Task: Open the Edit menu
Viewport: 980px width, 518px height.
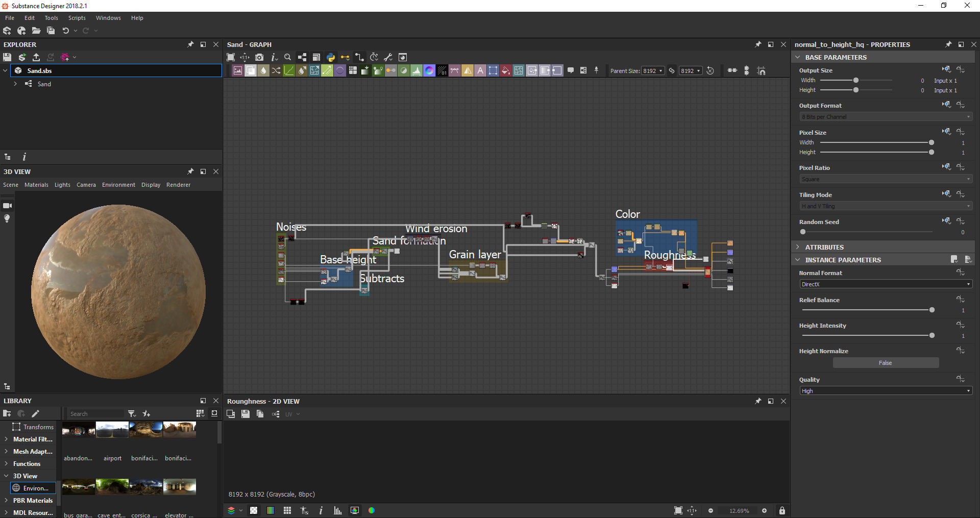Action: 30,18
